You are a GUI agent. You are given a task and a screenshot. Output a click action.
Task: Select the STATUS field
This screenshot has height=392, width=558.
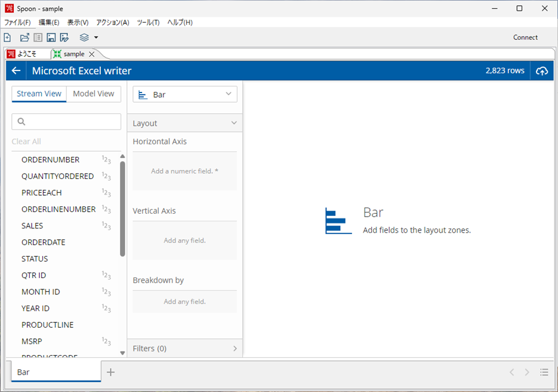click(35, 258)
